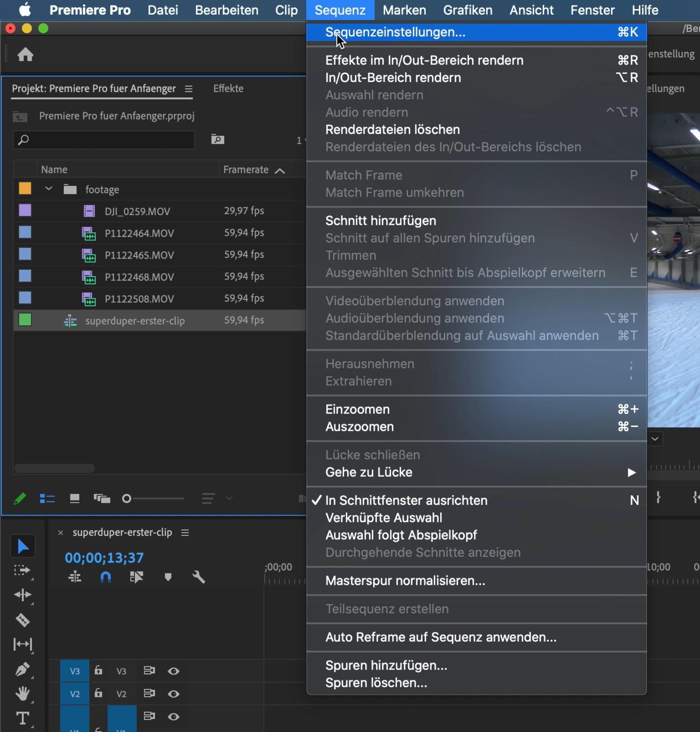Select the Type text tool
The width and height of the screenshot is (700, 732).
22,718
